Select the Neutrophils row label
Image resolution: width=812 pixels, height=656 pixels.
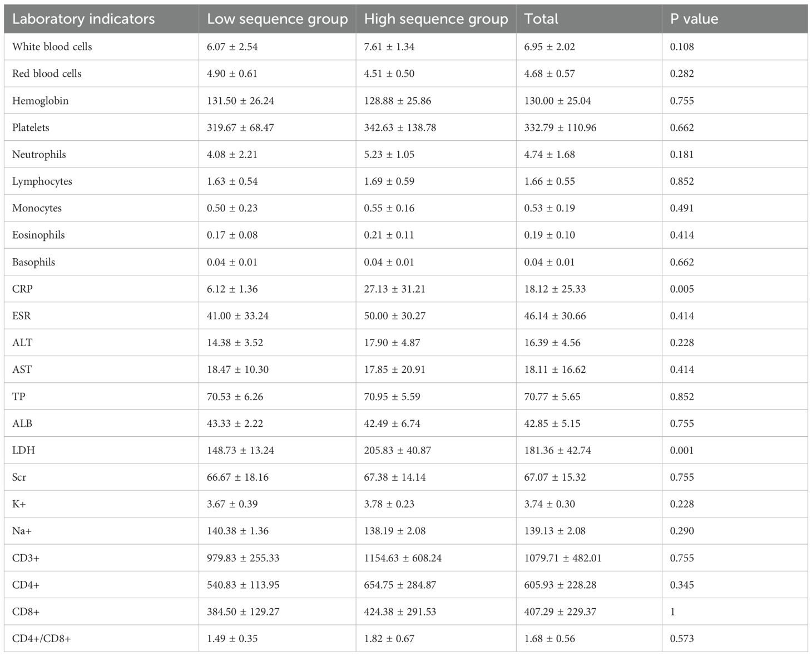pos(39,154)
